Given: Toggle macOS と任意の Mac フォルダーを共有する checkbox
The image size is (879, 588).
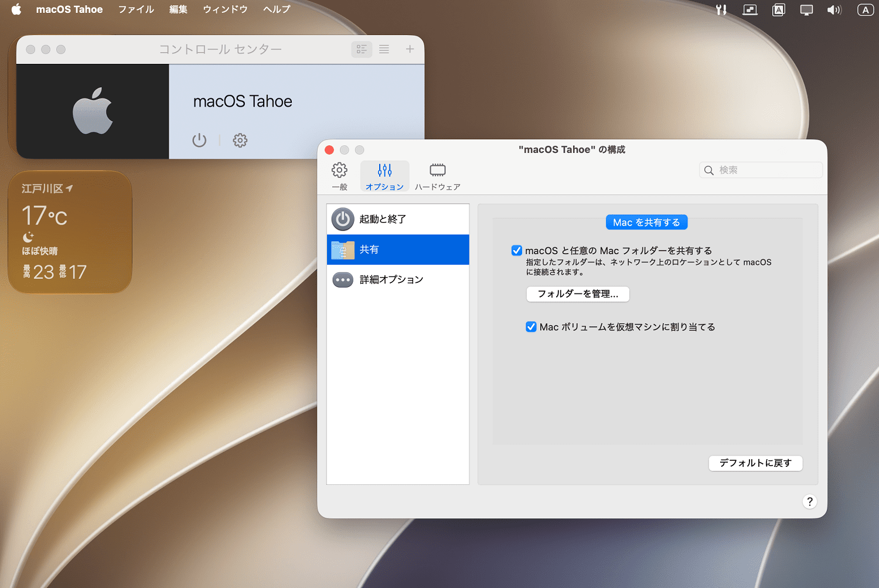Looking at the screenshot, I should [x=517, y=251].
